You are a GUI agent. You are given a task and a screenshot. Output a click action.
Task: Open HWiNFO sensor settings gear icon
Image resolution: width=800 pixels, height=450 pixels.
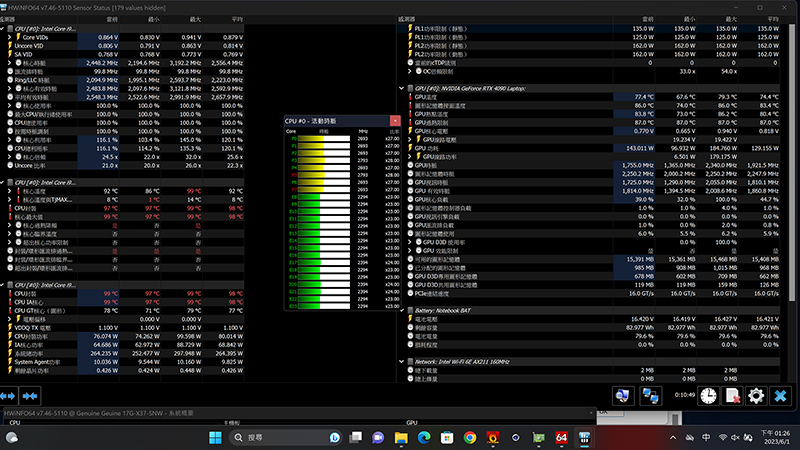coord(758,396)
